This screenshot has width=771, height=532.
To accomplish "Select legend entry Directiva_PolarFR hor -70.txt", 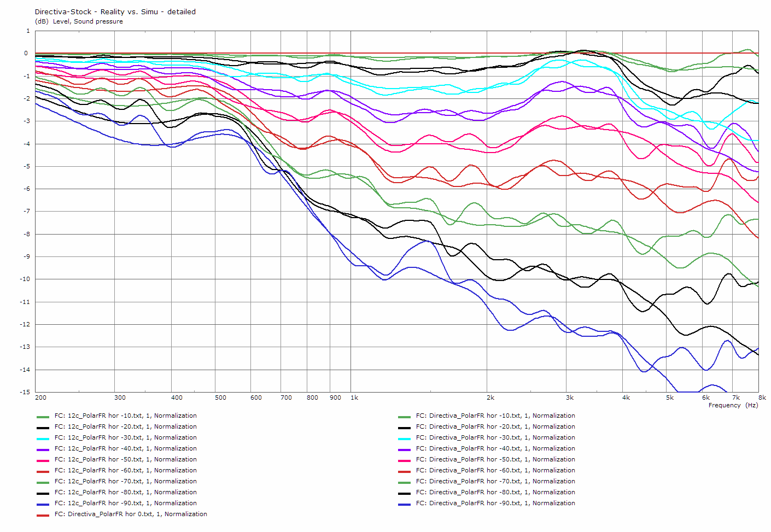I will [x=495, y=481].
